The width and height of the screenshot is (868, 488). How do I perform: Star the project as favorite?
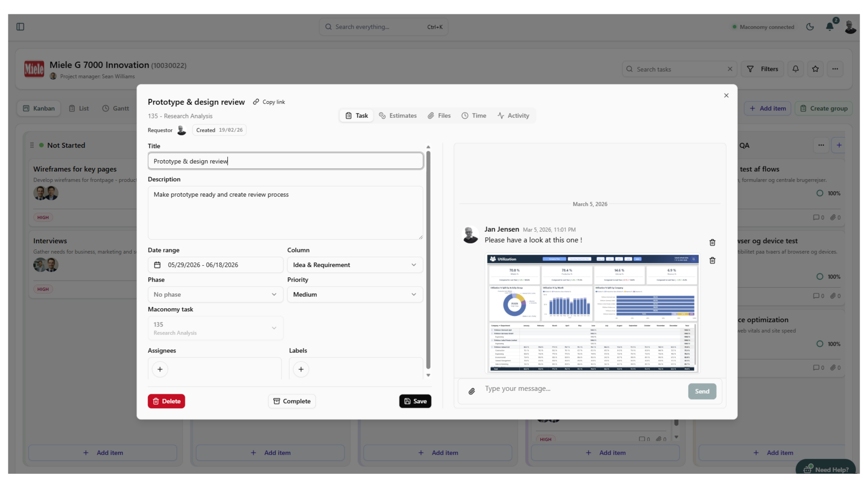(815, 69)
